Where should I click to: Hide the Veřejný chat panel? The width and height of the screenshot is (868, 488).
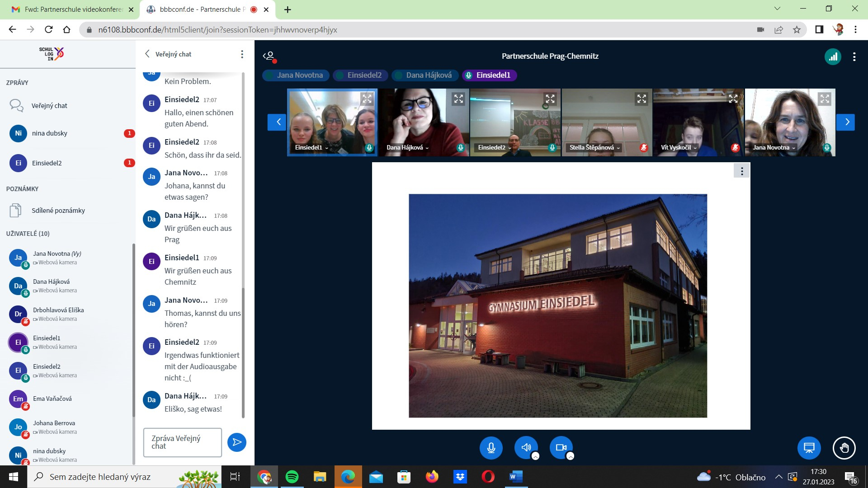coord(168,54)
